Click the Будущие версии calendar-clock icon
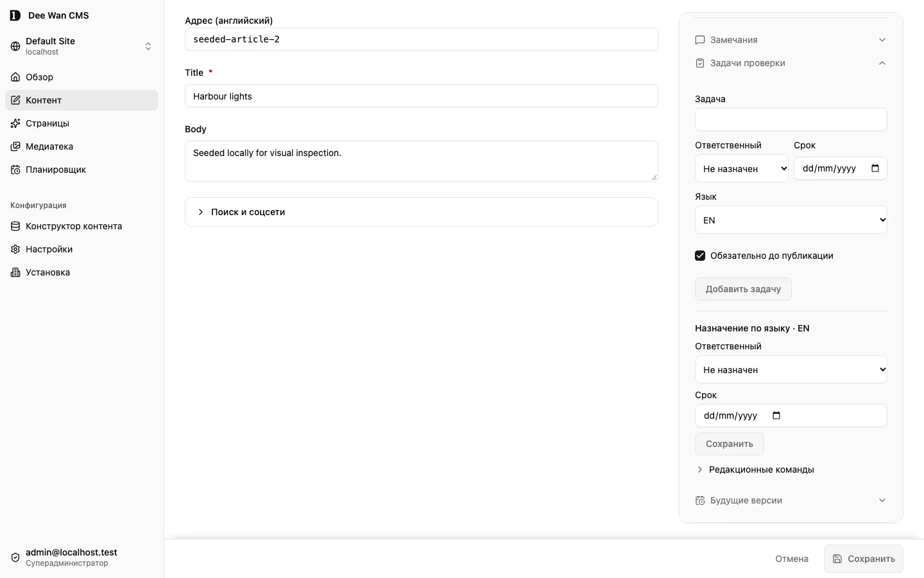 700,500
